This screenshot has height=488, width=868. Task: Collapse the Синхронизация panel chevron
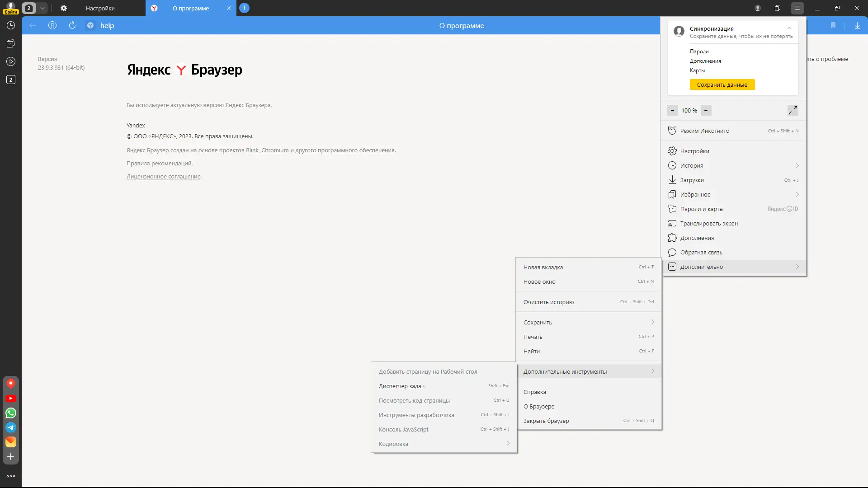point(789,28)
